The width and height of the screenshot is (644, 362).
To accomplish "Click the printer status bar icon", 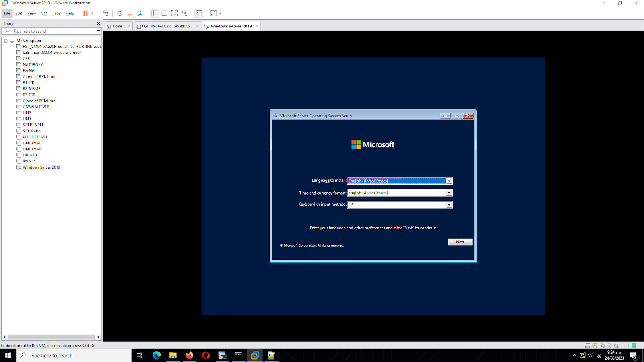I will point(609,346).
